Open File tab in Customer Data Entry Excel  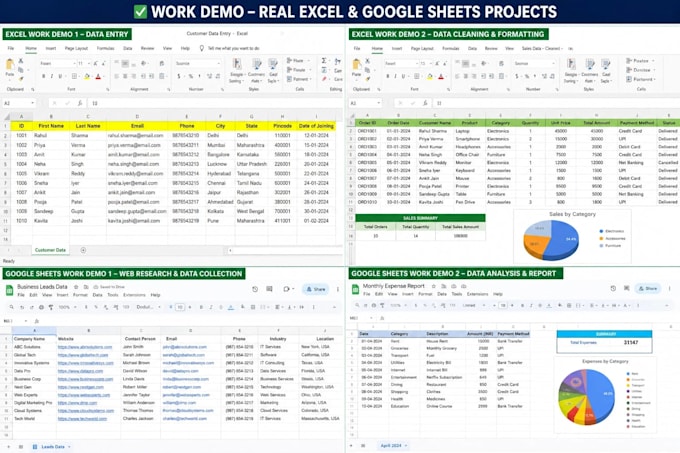pyautogui.click(x=11, y=48)
